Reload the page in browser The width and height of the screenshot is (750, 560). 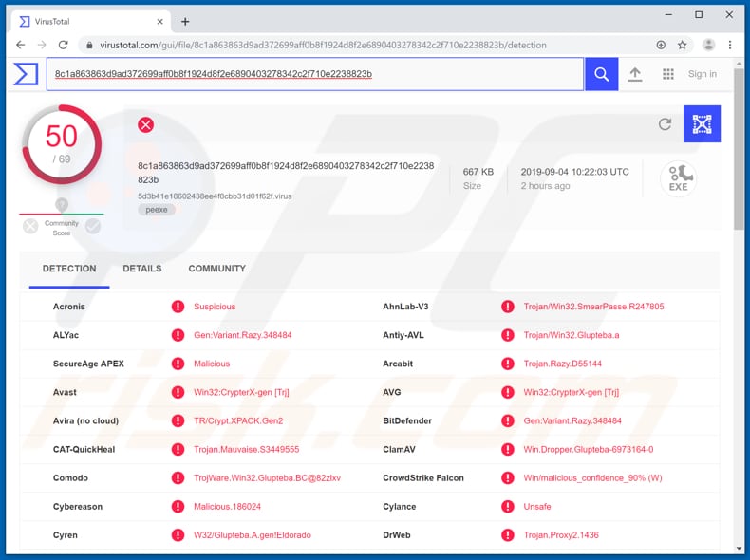[64, 45]
